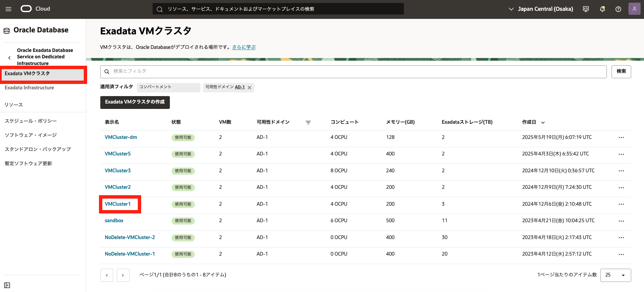Image resolution: width=644 pixels, height=292 pixels.
Task: Open the Cloud Shell developer tools icon
Action: (x=586, y=9)
